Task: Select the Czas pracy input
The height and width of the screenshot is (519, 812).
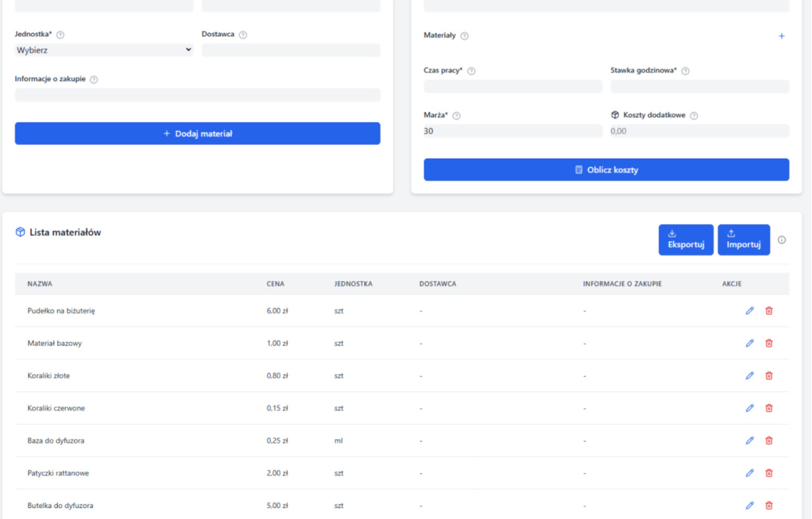Action: (x=513, y=86)
